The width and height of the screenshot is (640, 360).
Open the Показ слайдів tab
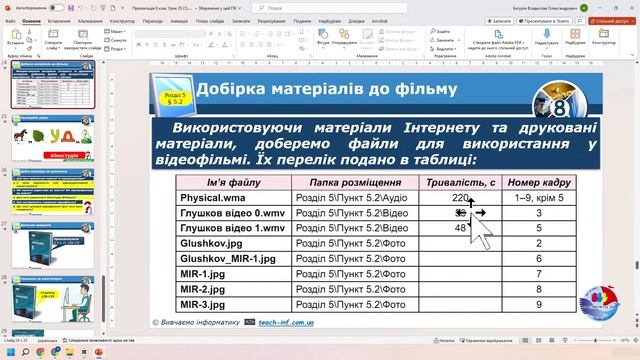(x=209, y=21)
